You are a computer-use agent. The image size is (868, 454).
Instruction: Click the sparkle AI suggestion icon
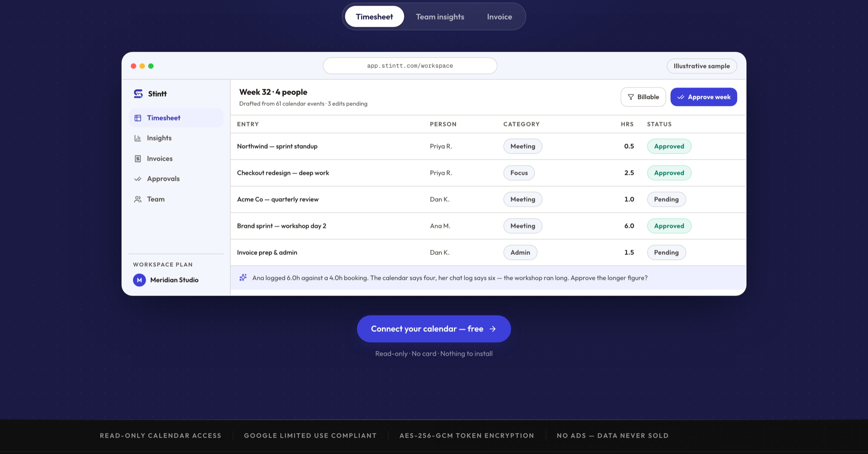tap(243, 278)
